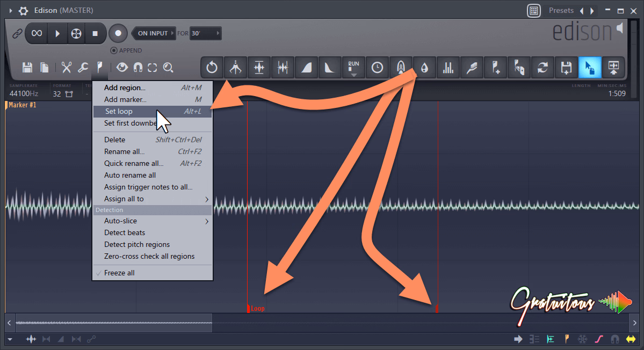Open the edit pages icon menu
644x350 pixels.
(x=45, y=67)
